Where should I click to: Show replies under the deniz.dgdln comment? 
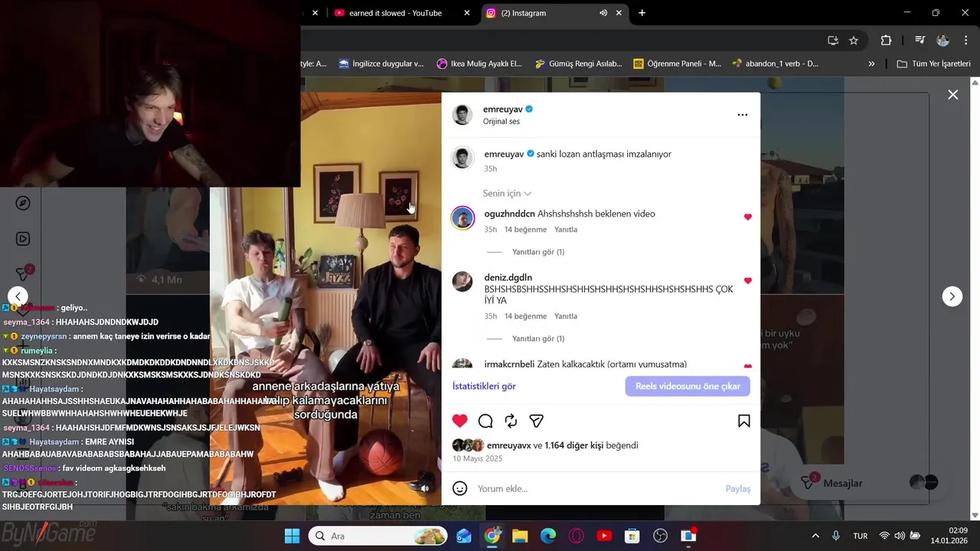tap(538, 338)
